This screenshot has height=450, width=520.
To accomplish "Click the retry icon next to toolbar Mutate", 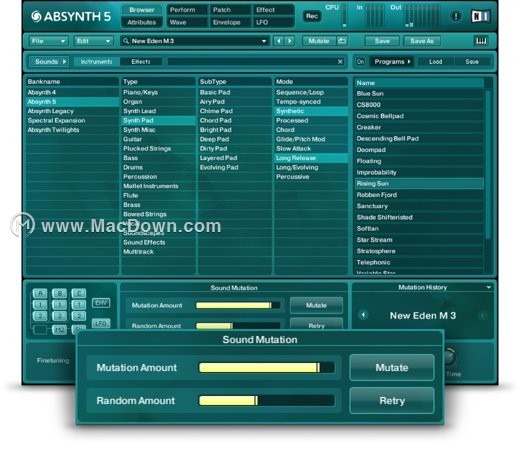I will [x=342, y=41].
